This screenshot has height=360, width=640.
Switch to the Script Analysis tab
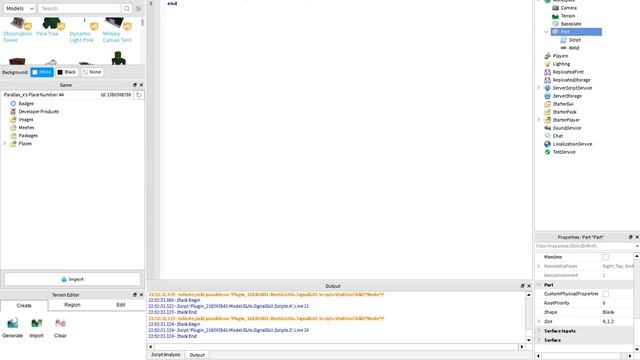click(166, 355)
